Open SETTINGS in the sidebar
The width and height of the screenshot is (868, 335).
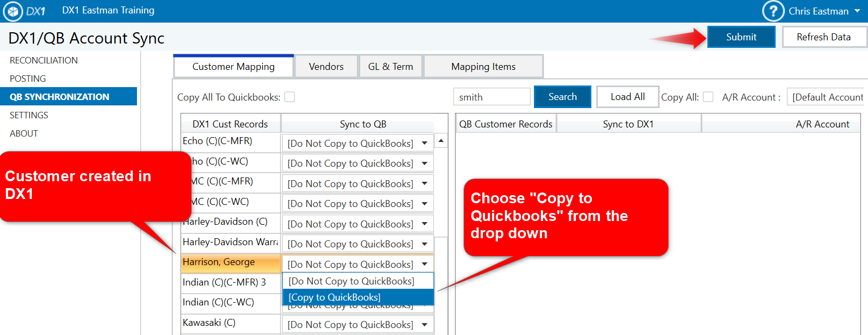[29, 115]
